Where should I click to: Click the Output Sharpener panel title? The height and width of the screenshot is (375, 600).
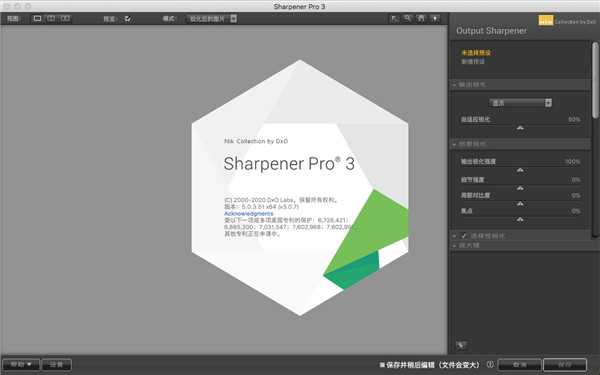coord(491,31)
